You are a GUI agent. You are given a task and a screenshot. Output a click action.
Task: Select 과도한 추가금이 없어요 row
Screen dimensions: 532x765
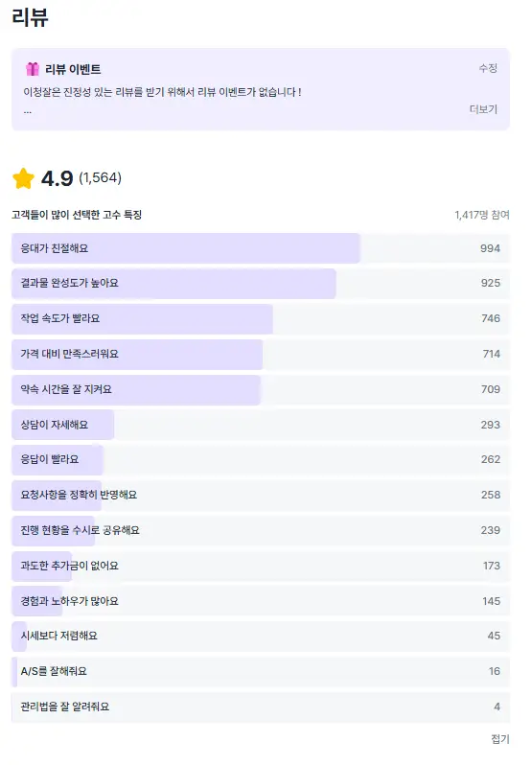(x=261, y=566)
